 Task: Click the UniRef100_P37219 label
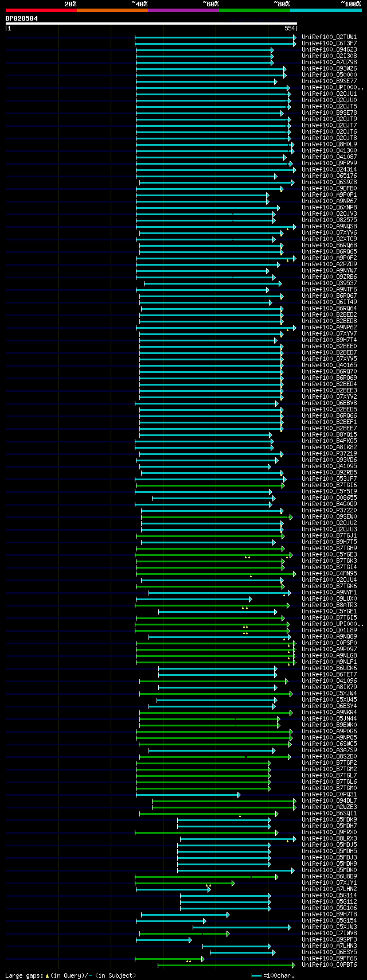point(329,453)
